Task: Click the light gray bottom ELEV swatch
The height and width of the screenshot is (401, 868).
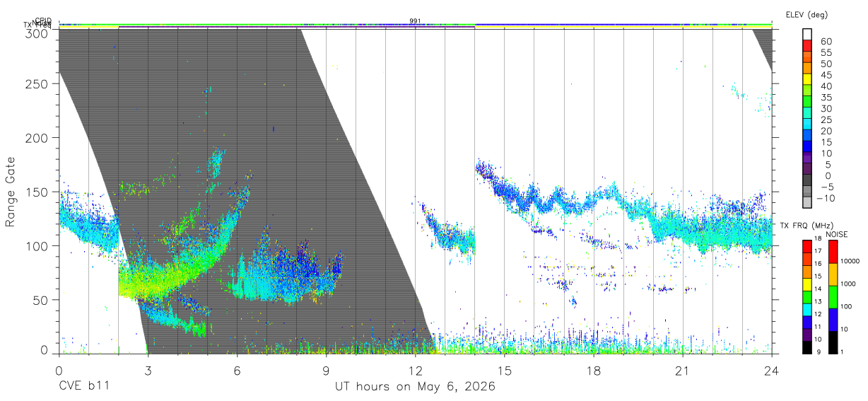Action: pos(808,202)
